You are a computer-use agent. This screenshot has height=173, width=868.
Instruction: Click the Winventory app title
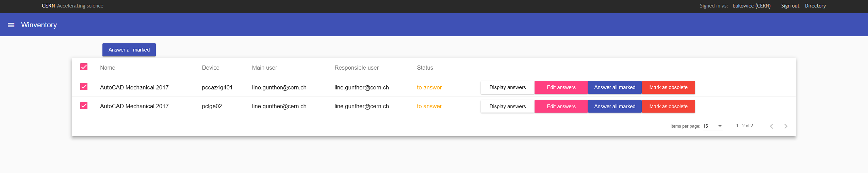click(39, 25)
